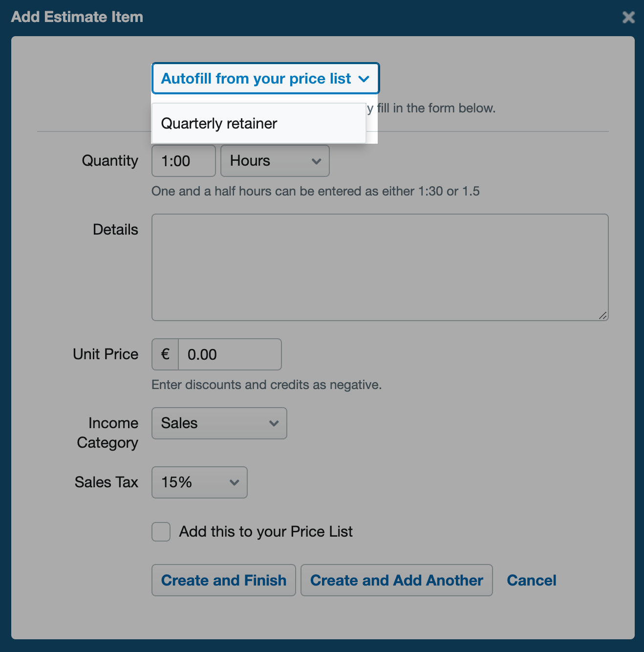Check Add this to your Price List

point(161,532)
